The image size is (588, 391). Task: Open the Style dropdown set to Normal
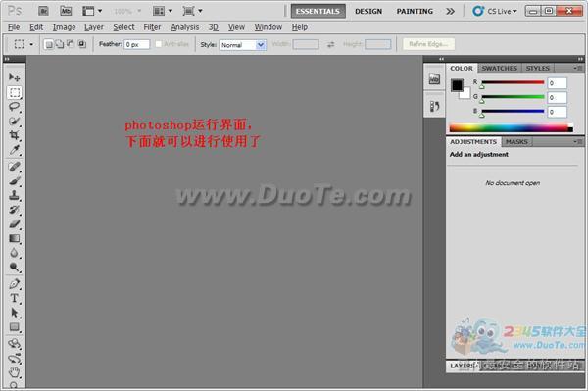point(243,45)
